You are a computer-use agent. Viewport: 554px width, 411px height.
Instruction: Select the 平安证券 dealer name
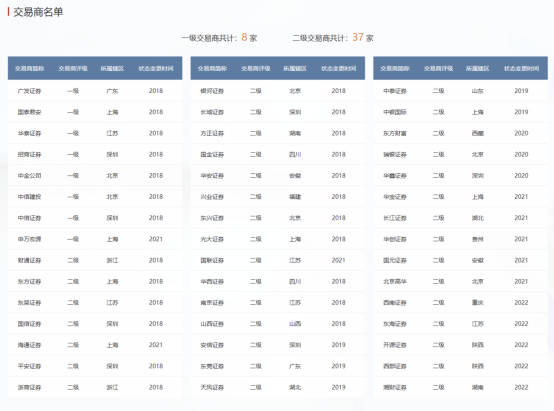coord(29,366)
